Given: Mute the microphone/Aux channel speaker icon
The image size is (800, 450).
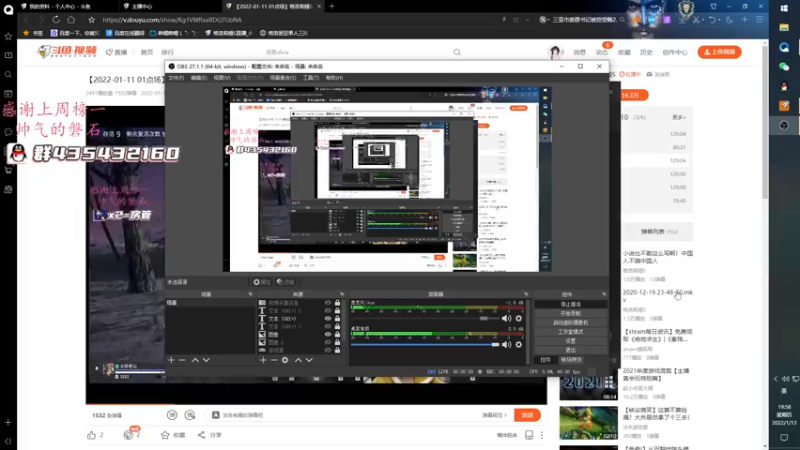Looking at the screenshot, I should pyautogui.click(x=506, y=318).
